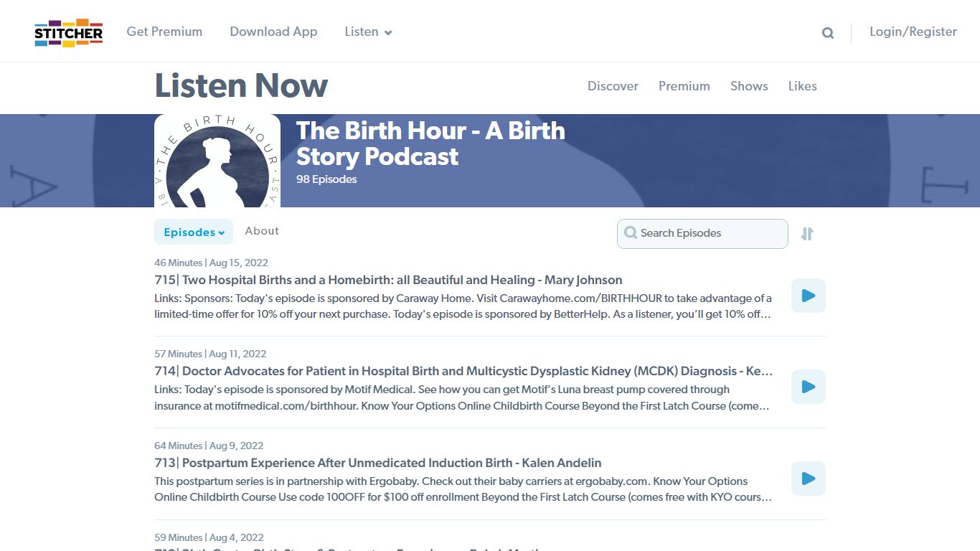Open the Shows section

(749, 86)
